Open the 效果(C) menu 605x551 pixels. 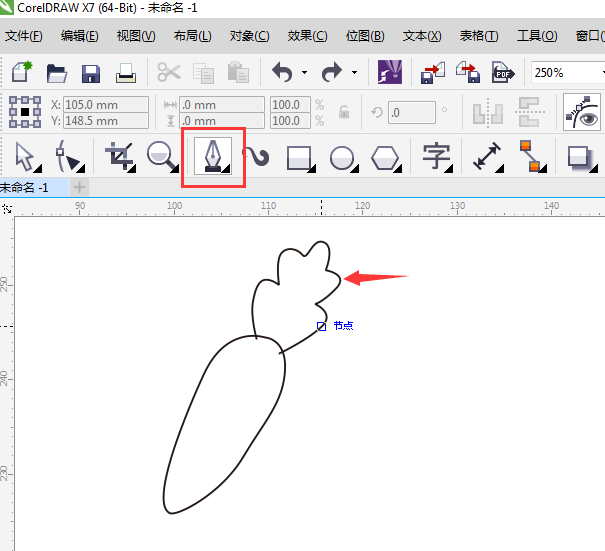click(x=308, y=36)
